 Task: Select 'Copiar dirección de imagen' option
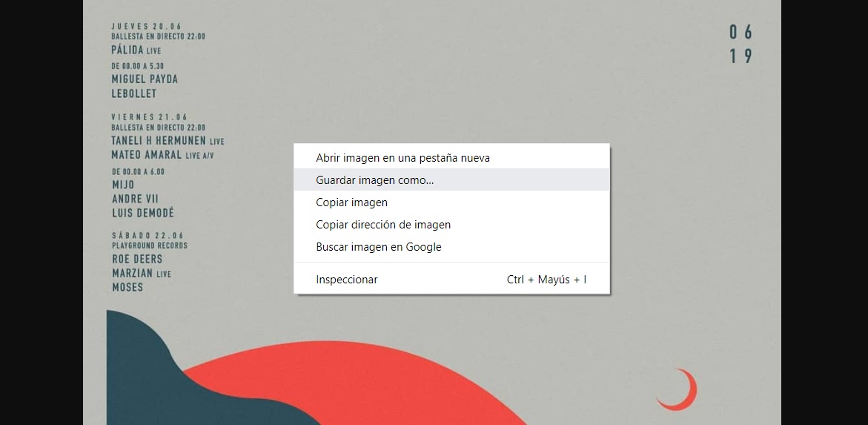[383, 225]
